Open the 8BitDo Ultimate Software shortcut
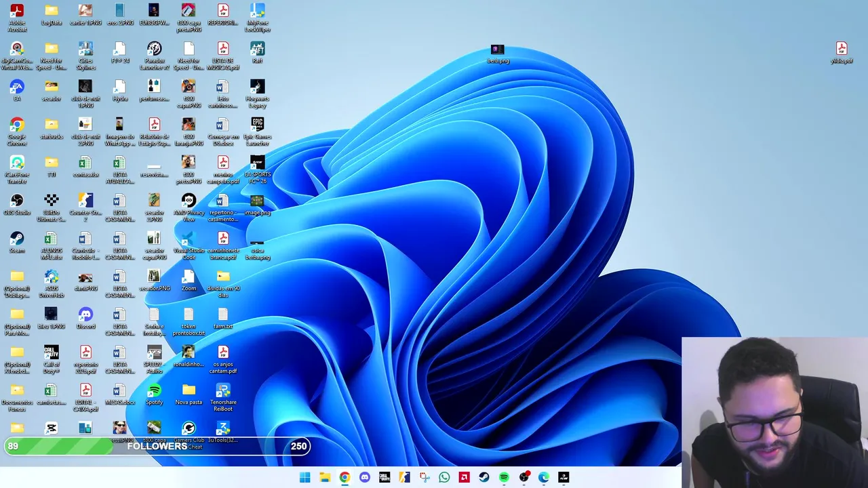 (x=52, y=207)
